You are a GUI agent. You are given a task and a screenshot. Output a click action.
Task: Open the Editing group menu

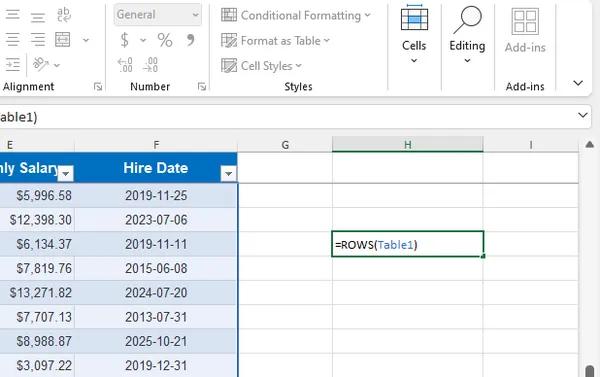467,34
